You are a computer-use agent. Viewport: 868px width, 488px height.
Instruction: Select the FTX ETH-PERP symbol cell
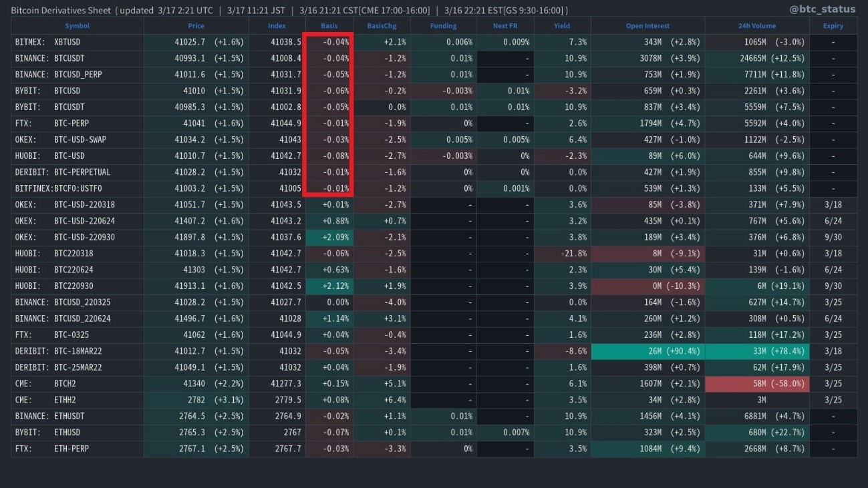coord(78,449)
